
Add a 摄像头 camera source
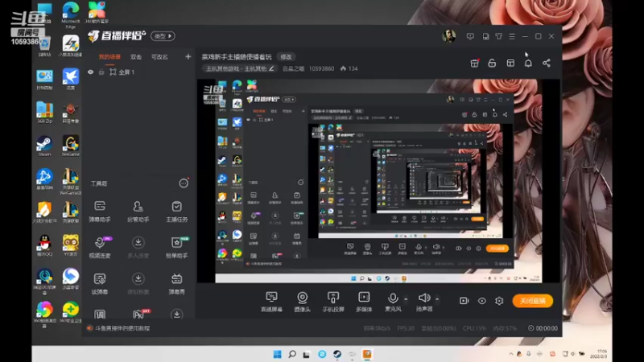coord(303,302)
